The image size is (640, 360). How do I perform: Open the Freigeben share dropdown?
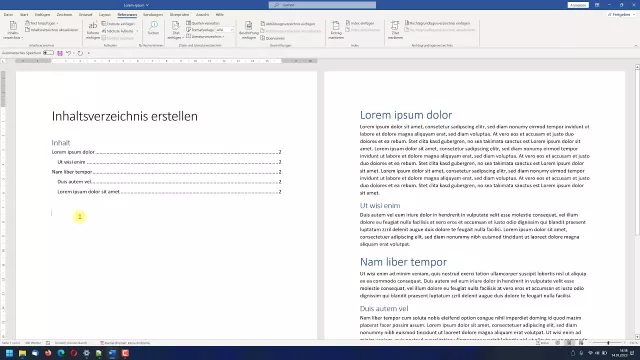pyautogui.click(x=622, y=14)
